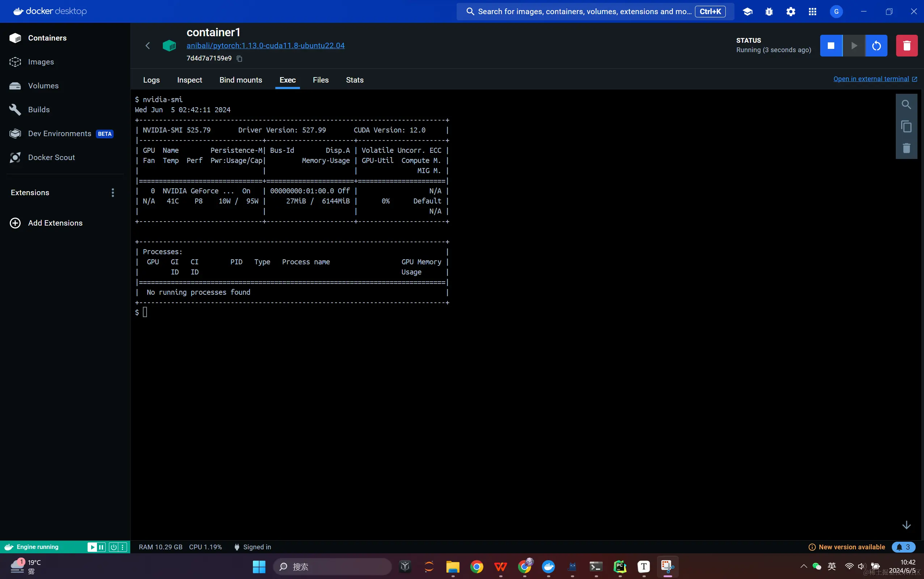This screenshot has height=579, width=924.
Task: Open the troubleshoot bug icon
Action: tap(769, 12)
